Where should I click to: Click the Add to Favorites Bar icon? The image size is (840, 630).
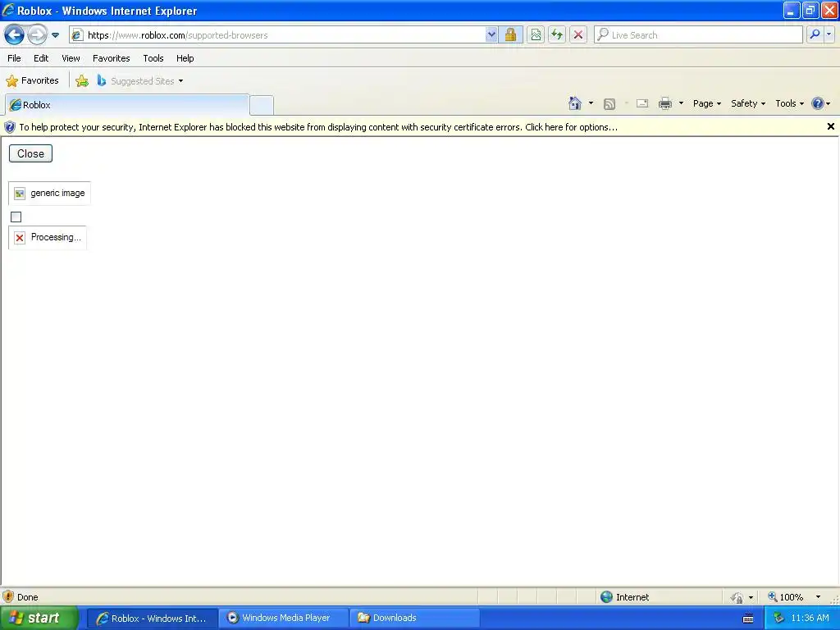[82, 81]
